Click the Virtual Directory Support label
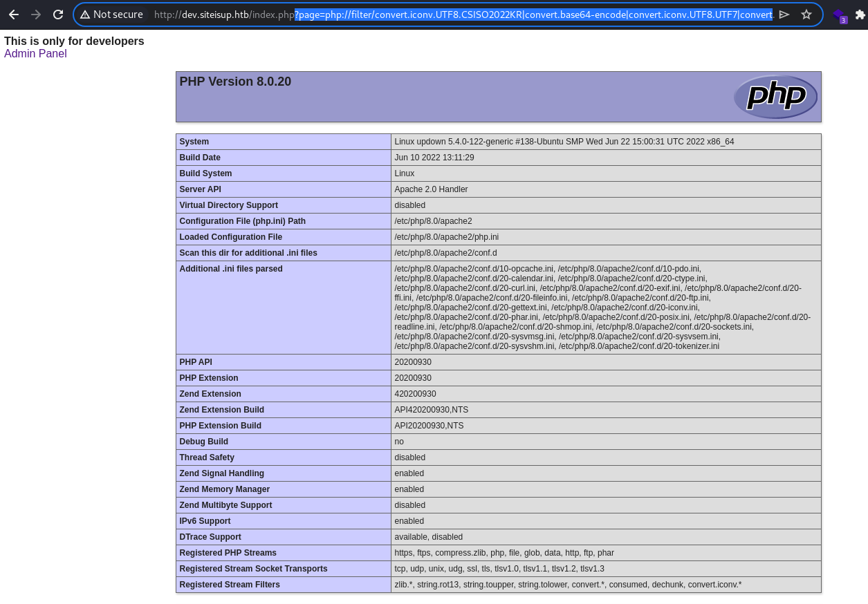This screenshot has height=604, width=868. [228, 205]
